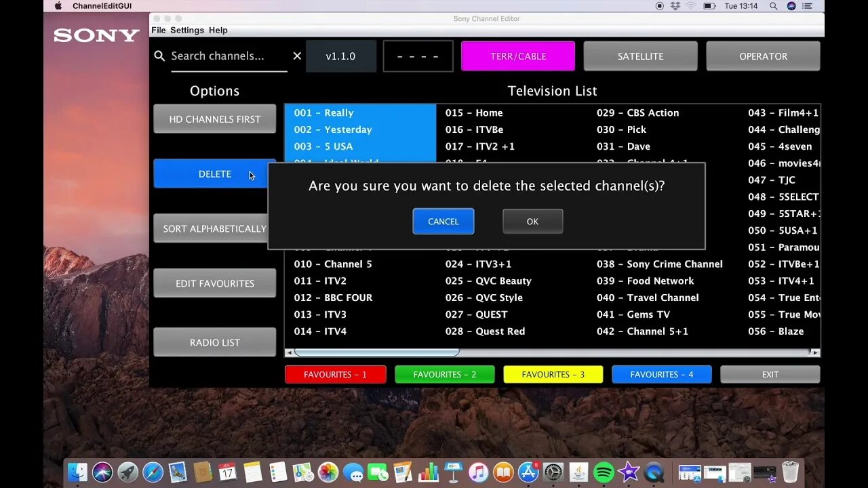Click the Search channels input field

point(228,56)
